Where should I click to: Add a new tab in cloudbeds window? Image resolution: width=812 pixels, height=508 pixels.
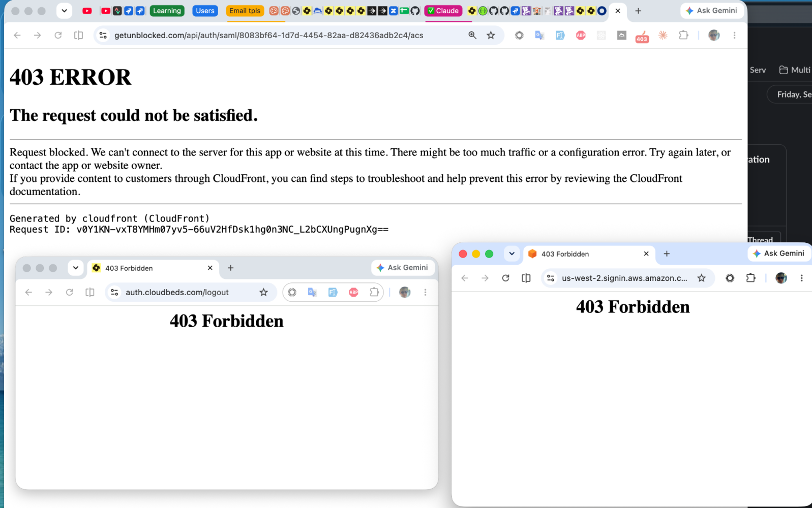[230, 268]
